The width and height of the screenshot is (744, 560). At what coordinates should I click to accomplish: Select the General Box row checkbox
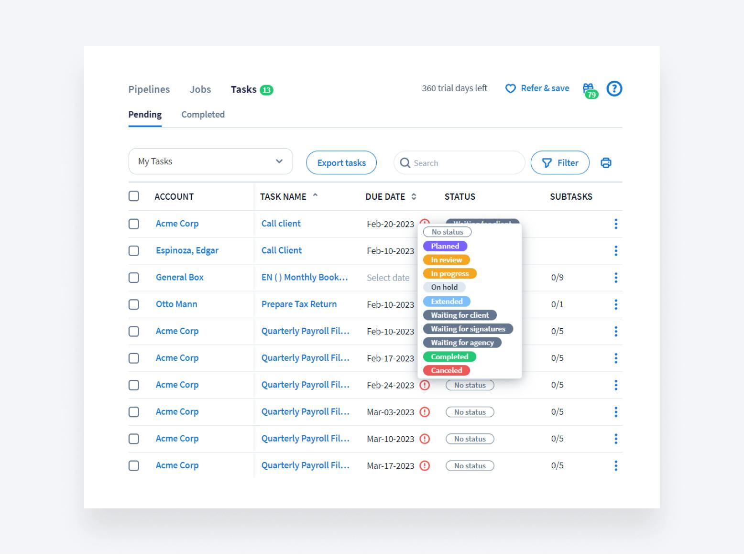click(134, 278)
